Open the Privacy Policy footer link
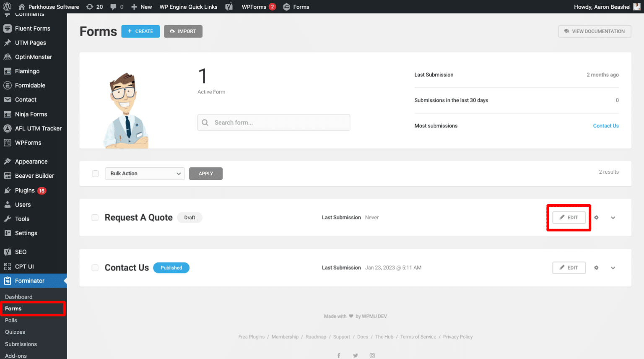The height and width of the screenshot is (359, 644). click(x=457, y=336)
